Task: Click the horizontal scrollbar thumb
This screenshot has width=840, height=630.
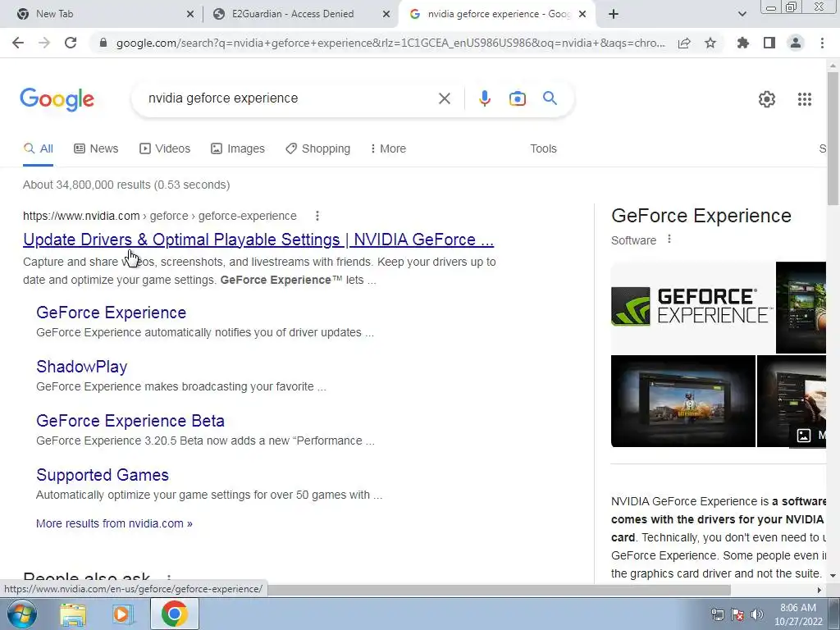Action: [x=500, y=590]
